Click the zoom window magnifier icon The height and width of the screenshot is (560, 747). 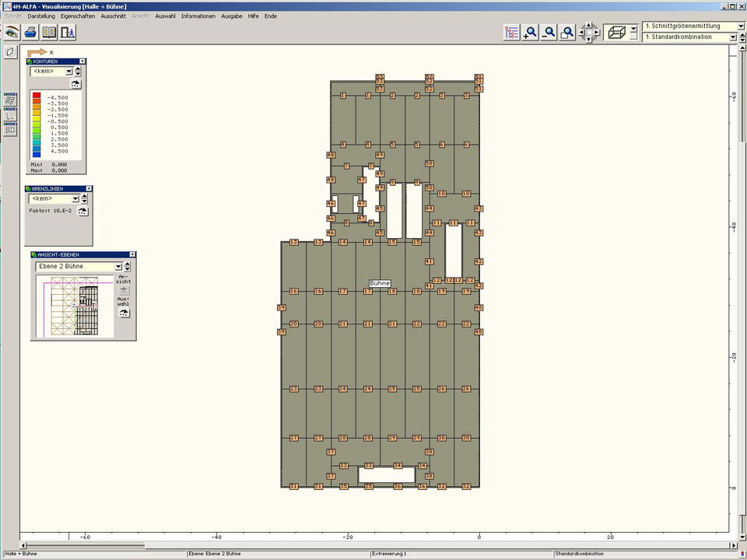568,32
